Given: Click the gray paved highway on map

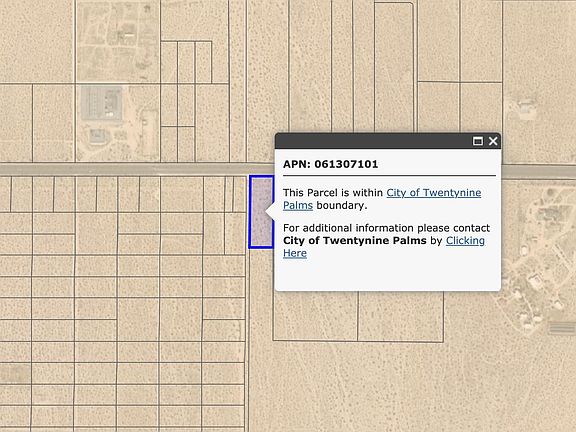Looking at the screenshot, I should (x=136, y=169).
